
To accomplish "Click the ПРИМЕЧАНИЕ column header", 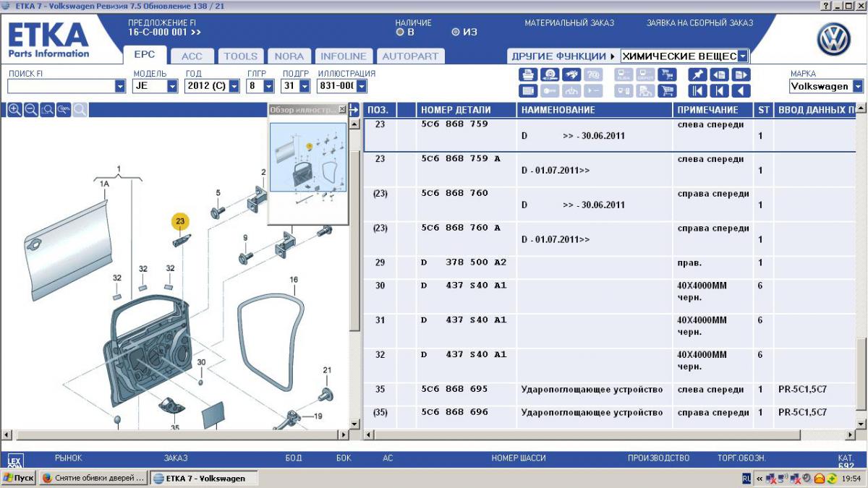I will pos(713,110).
